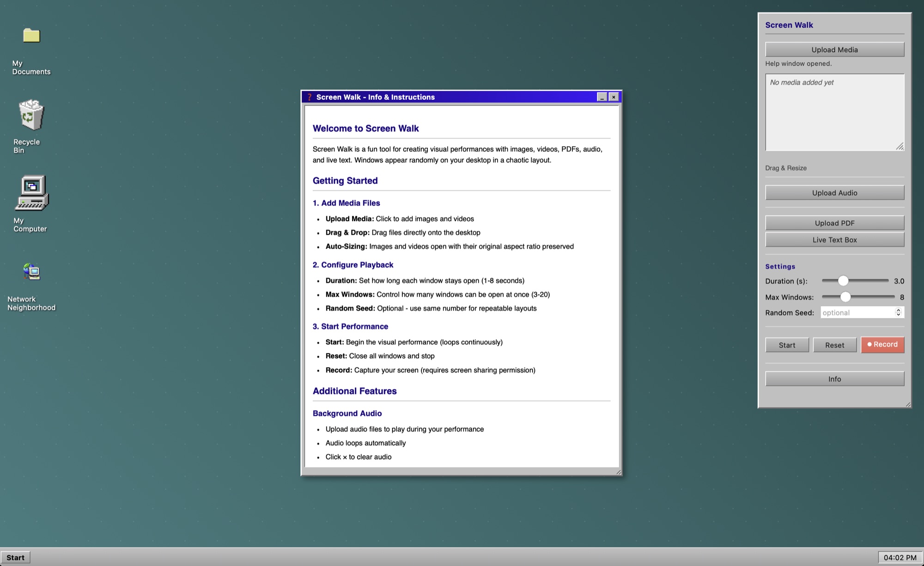This screenshot has height=566, width=924.
Task: Close the Info & Instructions window
Action: coord(614,97)
